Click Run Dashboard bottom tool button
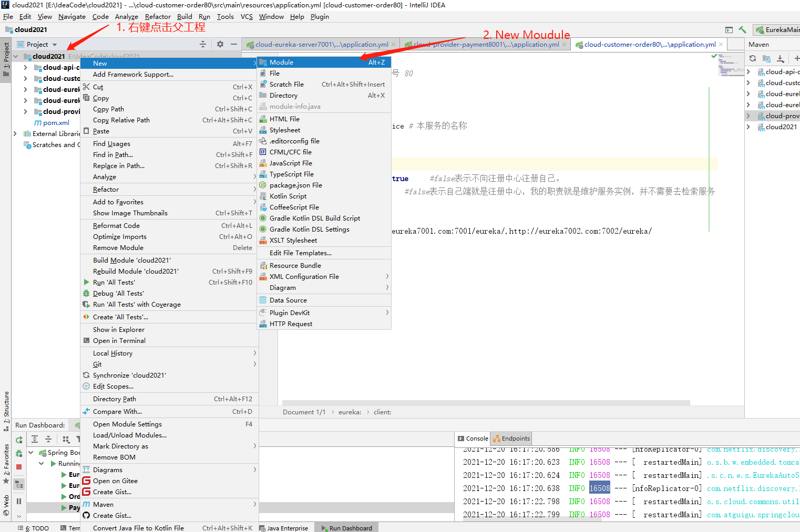 pyautogui.click(x=347, y=528)
